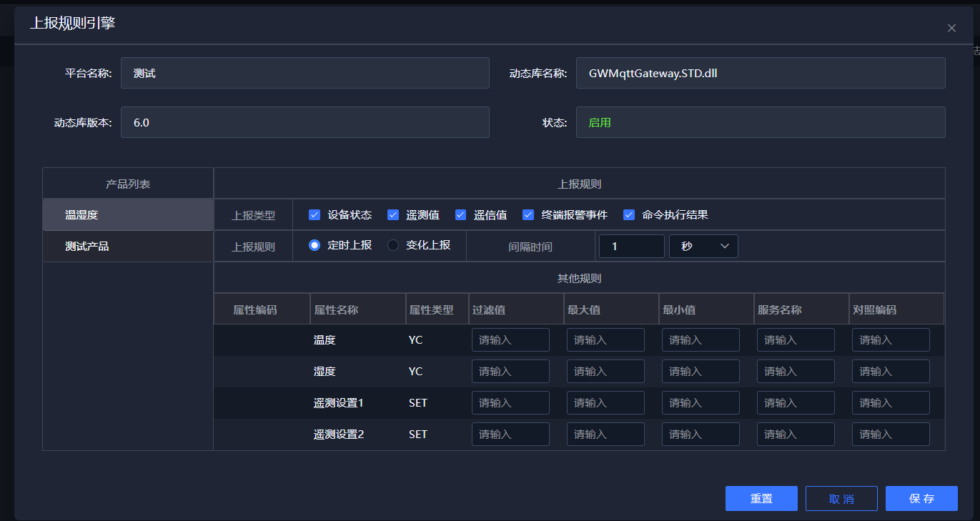Uncheck the 遥测值 checkbox
The image size is (980, 521).
[x=392, y=215]
